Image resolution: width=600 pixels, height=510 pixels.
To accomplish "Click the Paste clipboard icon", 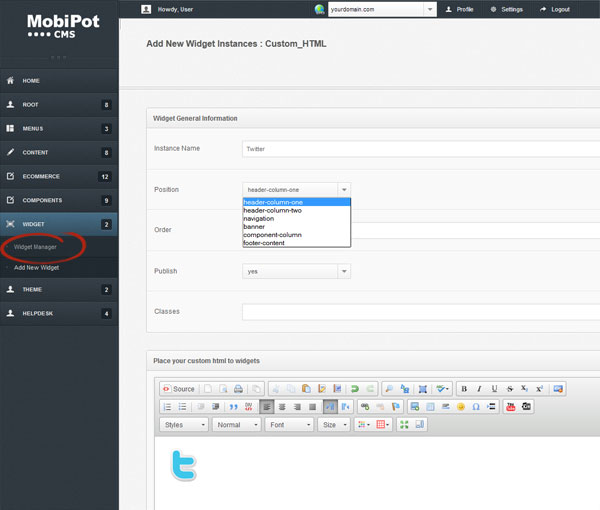I will coord(306,389).
